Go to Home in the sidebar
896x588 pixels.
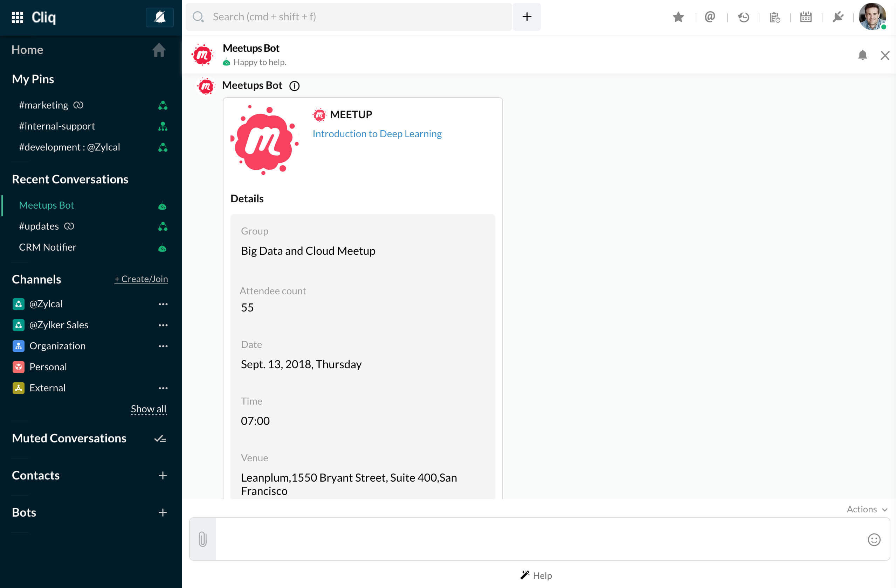pos(27,50)
